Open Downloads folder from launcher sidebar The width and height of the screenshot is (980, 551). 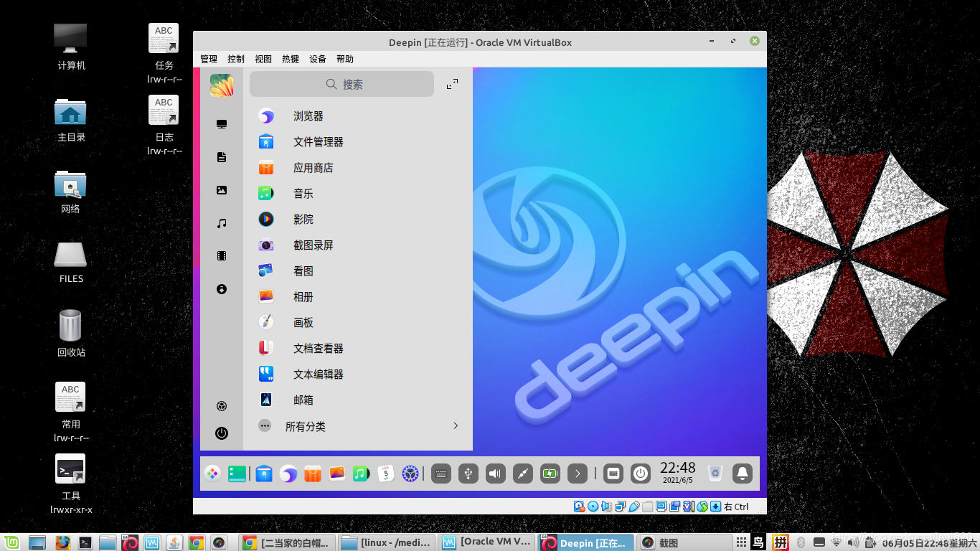pyautogui.click(x=222, y=289)
